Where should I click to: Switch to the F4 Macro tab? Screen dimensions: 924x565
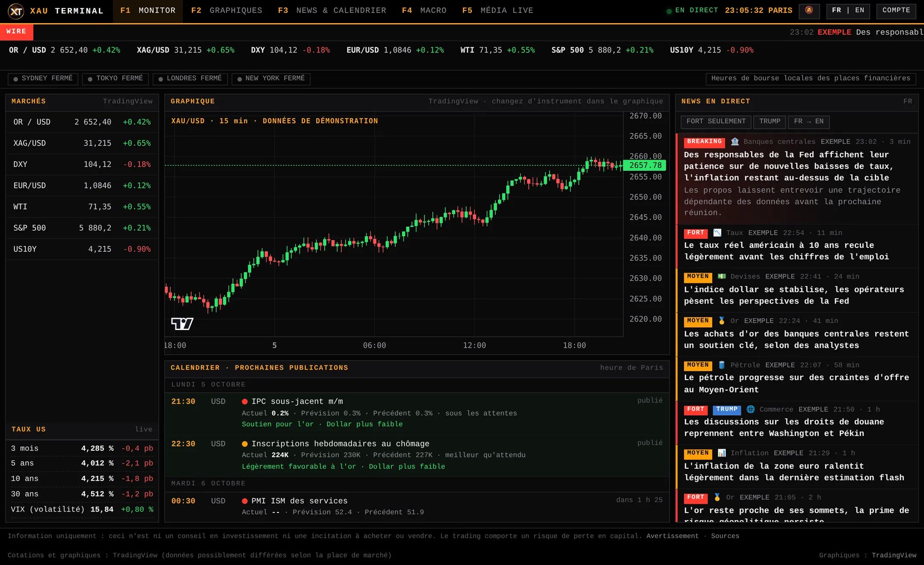[x=424, y=11]
